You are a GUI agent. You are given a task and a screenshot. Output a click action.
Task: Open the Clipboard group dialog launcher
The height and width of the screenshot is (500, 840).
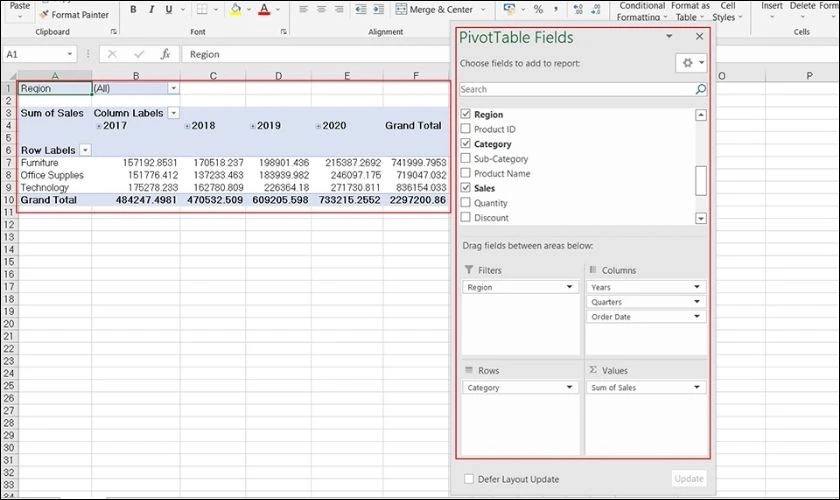pos(114,32)
